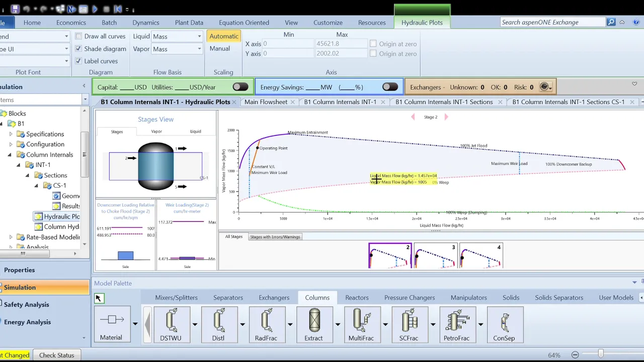The width and height of the screenshot is (644, 362).
Task: Click the Next (N>) icon in toolbar
Action: pyautogui.click(x=71, y=9)
